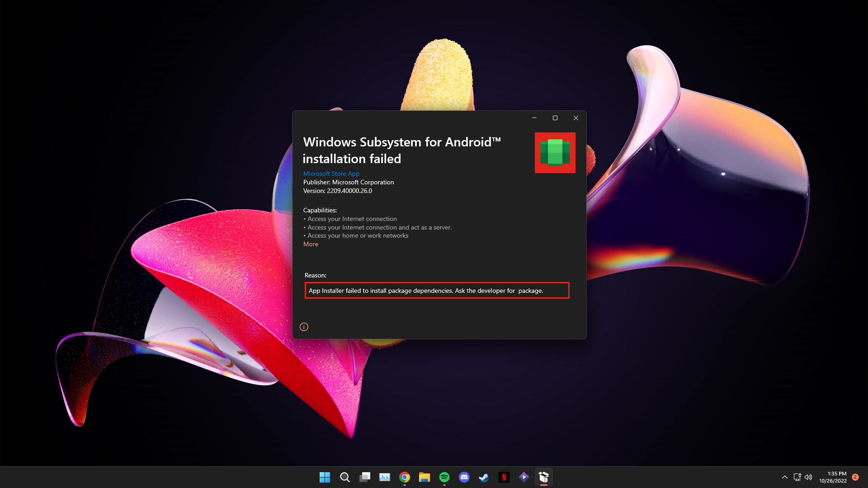
Task: Click the error reason text box
Action: tap(437, 291)
